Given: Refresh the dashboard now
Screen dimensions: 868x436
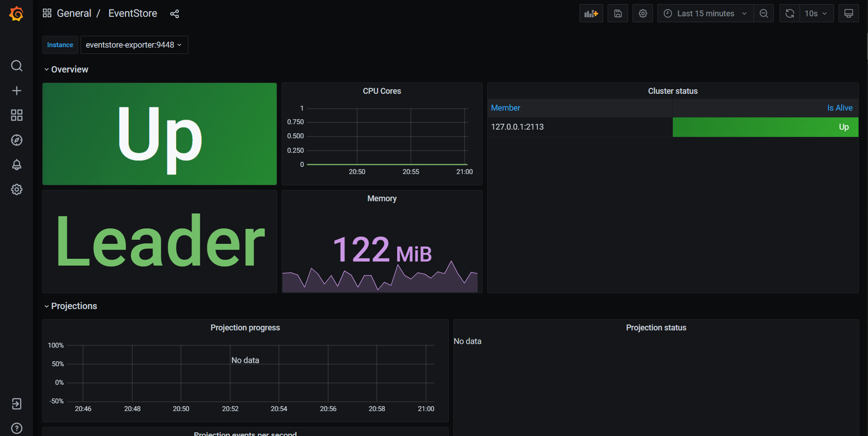Looking at the screenshot, I should [x=790, y=14].
